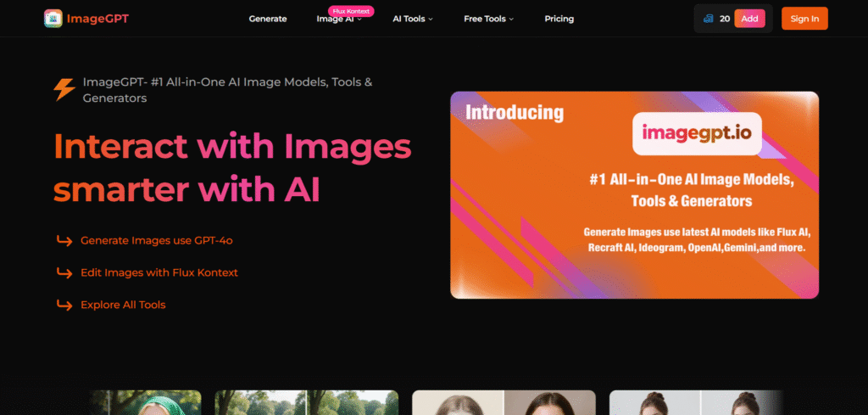Click the Introducing imagegpt.io banner image
Image resolution: width=868 pixels, height=415 pixels.
pos(634,195)
